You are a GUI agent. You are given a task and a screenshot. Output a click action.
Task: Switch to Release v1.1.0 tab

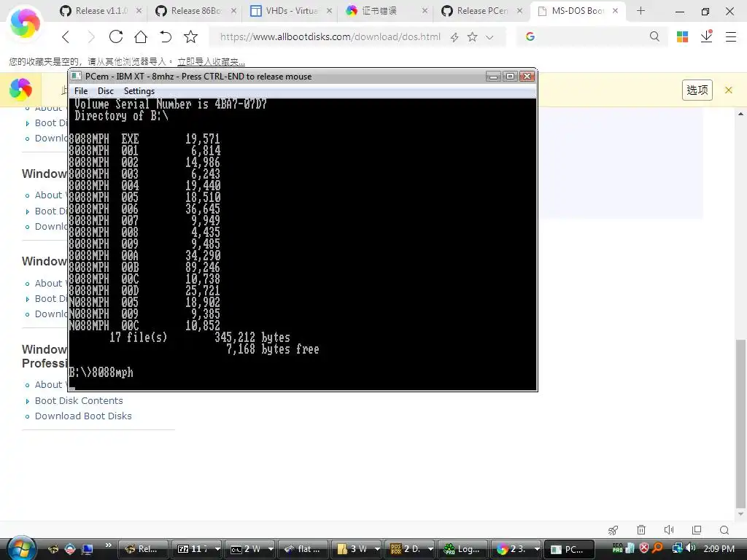coord(101,10)
